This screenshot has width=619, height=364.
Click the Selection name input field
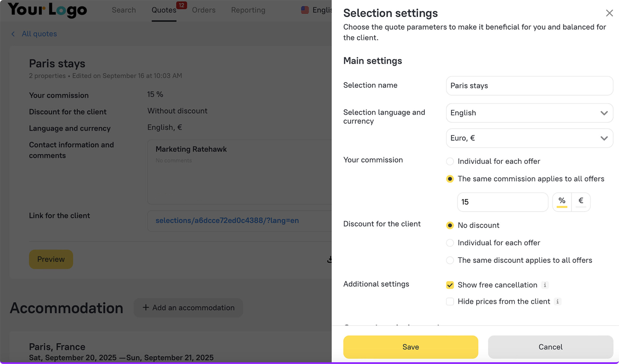point(529,86)
